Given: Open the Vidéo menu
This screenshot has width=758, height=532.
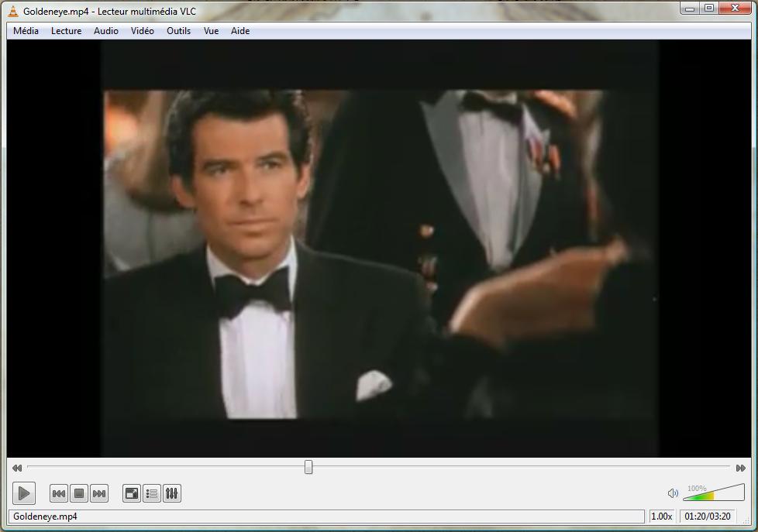Looking at the screenshot, I should [x=142, y=31].
